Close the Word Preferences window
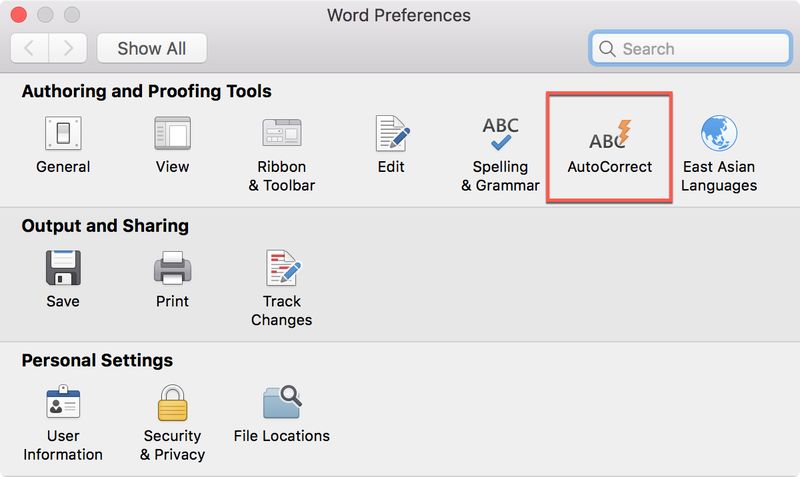The height and width of the screenshot is (477, 800). [x=18, y=15]
